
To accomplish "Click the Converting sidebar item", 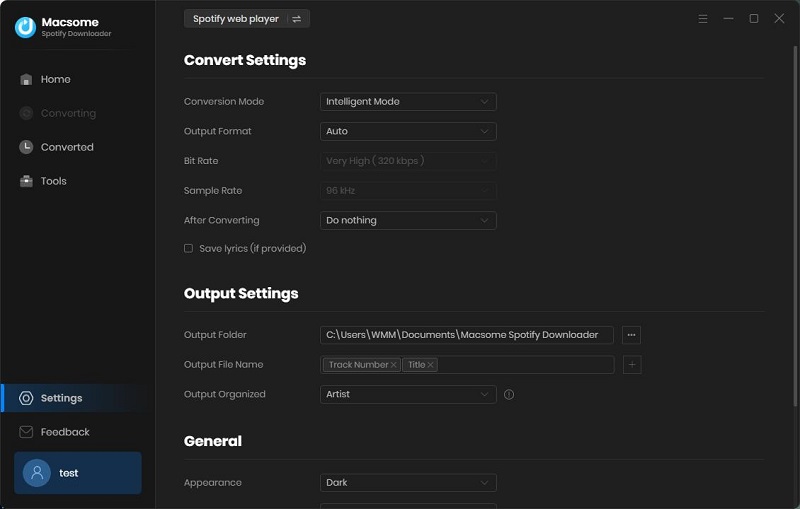I will tap(68, 113).
